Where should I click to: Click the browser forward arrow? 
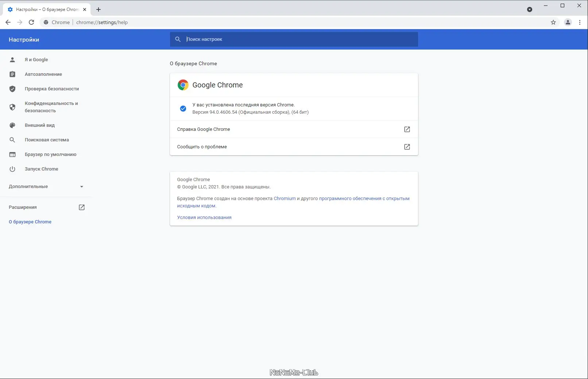[x=20, y=22]
